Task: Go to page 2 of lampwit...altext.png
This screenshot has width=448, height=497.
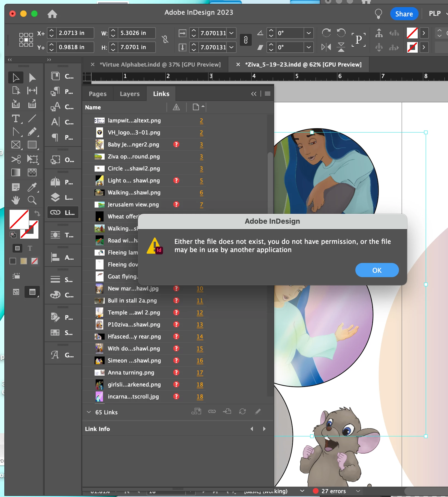Action: pos(201,121)
